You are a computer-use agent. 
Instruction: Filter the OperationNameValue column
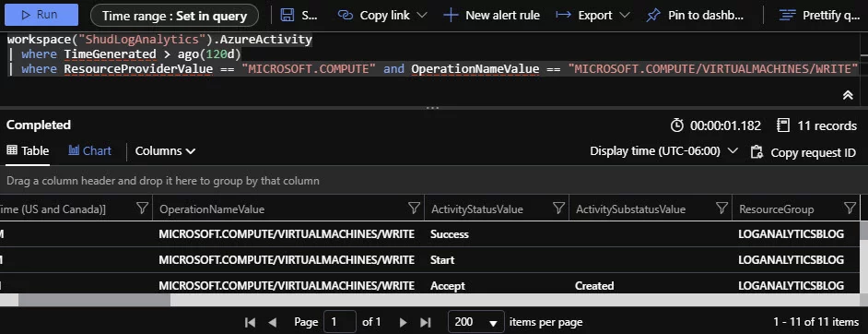tap(414, 209)
